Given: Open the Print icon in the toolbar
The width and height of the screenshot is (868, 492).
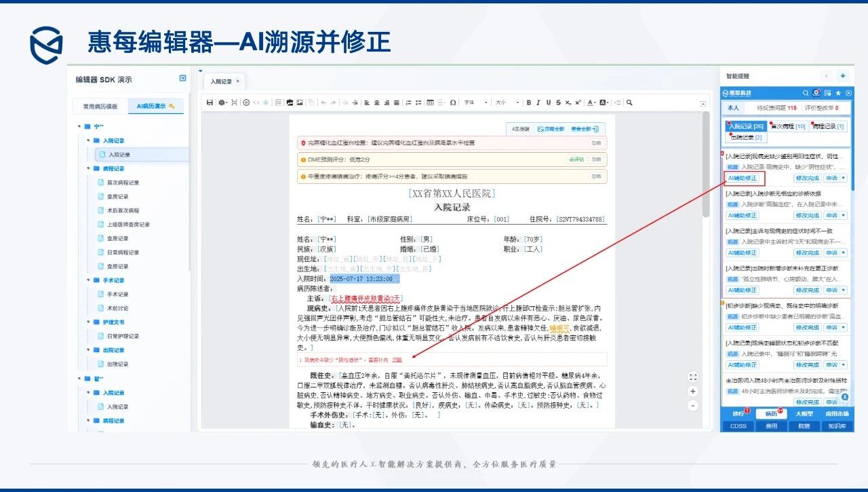Looking at the screenshot, I should 221,103.
